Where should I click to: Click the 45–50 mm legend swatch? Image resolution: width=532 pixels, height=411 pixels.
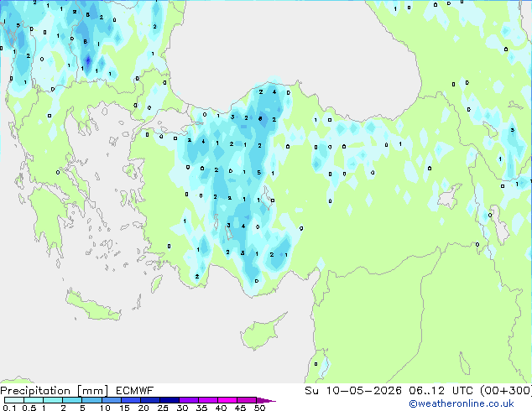(x=247, y=400)
